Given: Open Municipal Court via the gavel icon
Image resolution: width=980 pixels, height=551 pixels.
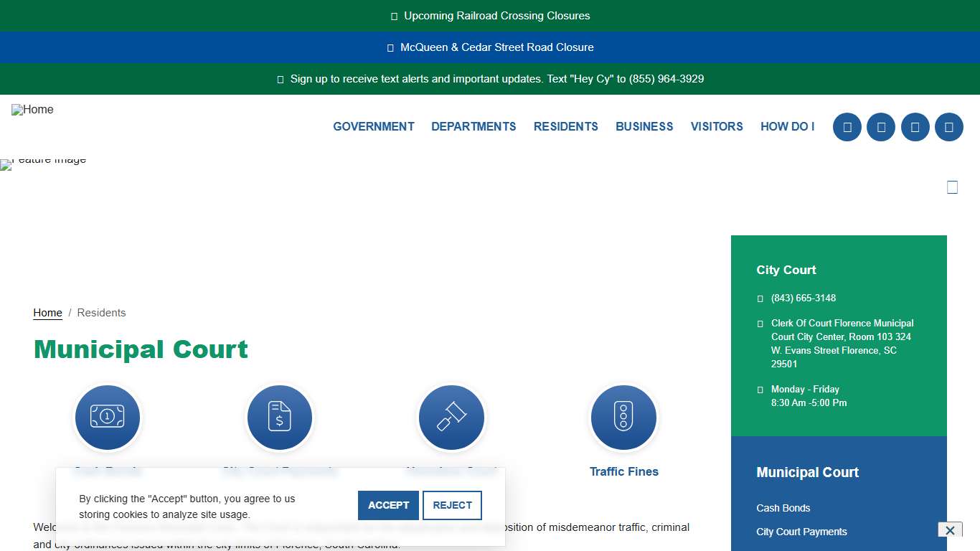Looking at the screenshot, I should (x=451, y=418).
